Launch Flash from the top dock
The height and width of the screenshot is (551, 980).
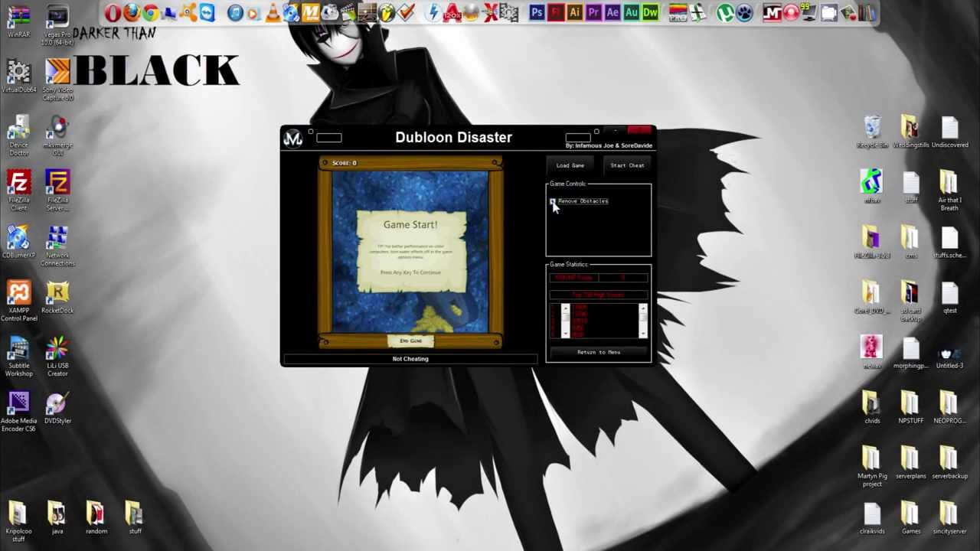[x=556, y=13]
